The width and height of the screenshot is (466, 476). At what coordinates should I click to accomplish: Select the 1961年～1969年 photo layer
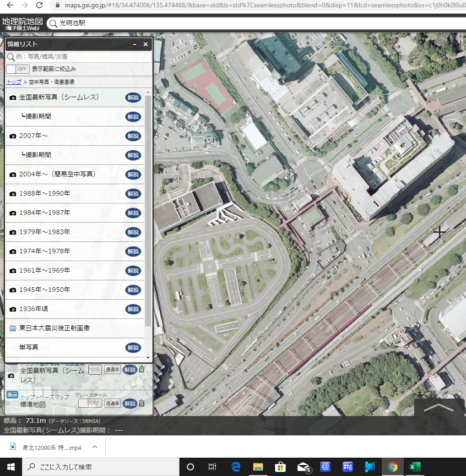tap(44, 271)
